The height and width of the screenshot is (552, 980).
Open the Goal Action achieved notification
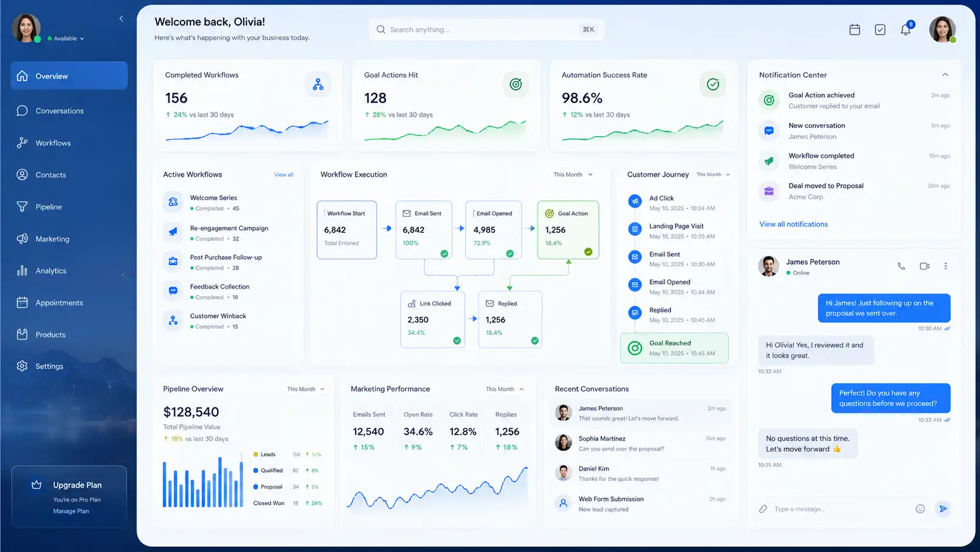click(x=854, y=100)
